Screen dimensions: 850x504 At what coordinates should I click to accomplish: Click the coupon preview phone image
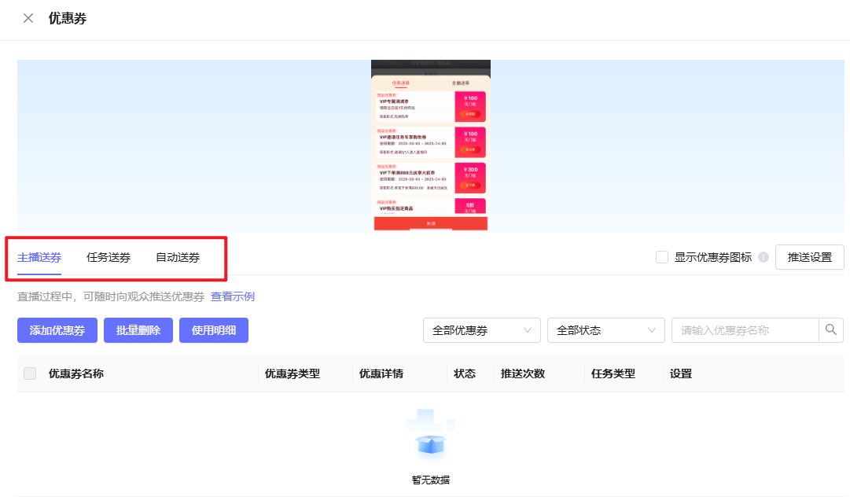[430, 145]
